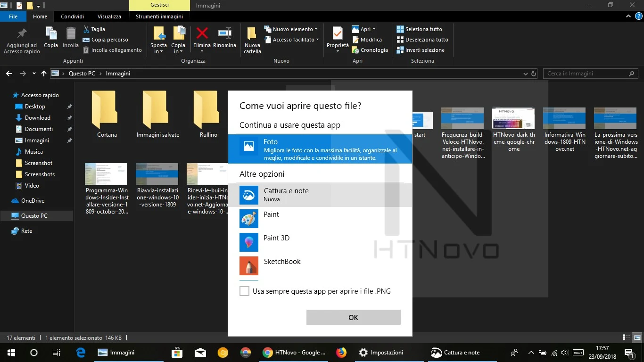The image size is (644, 362).
Task: Go back with the left arrow
Action: click(x=8, y=74)
